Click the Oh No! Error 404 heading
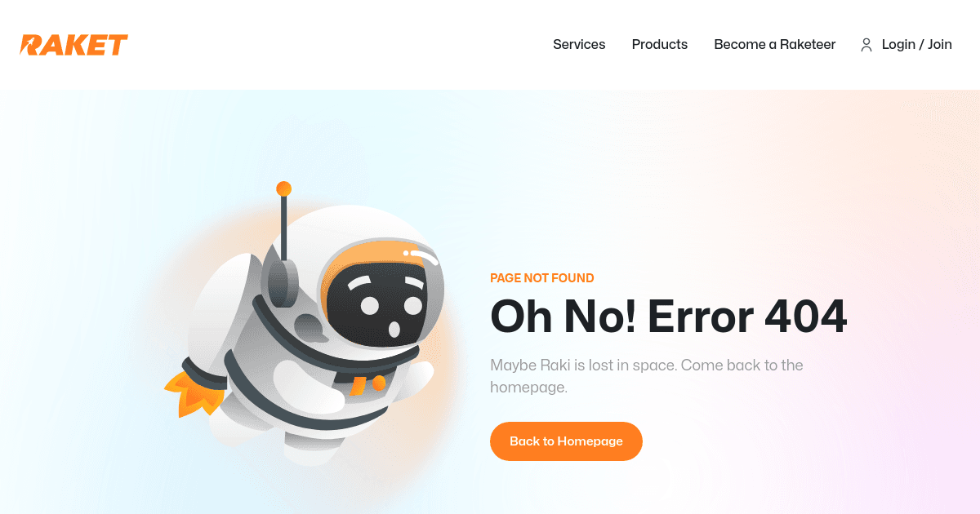980x514 pixels. tap(669, 317)
